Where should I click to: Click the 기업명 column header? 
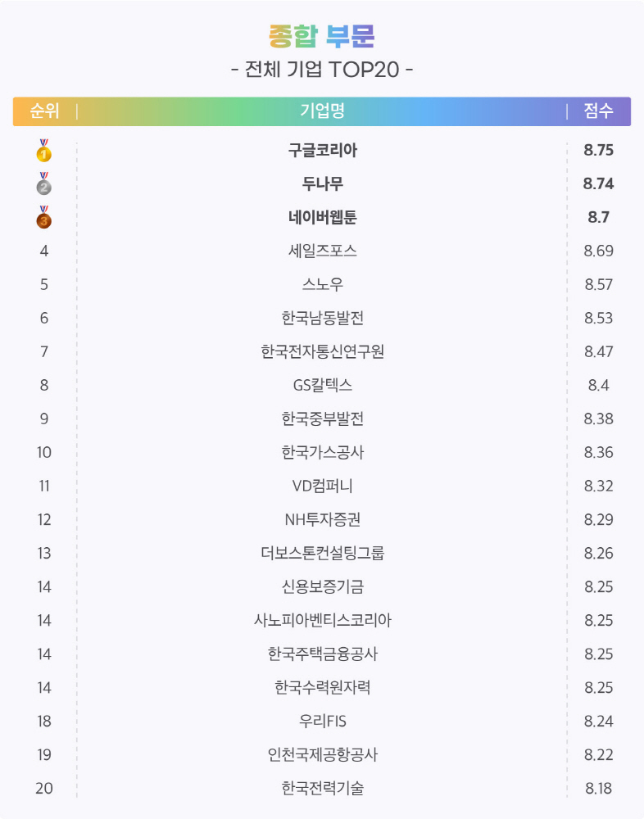point(322,111)
